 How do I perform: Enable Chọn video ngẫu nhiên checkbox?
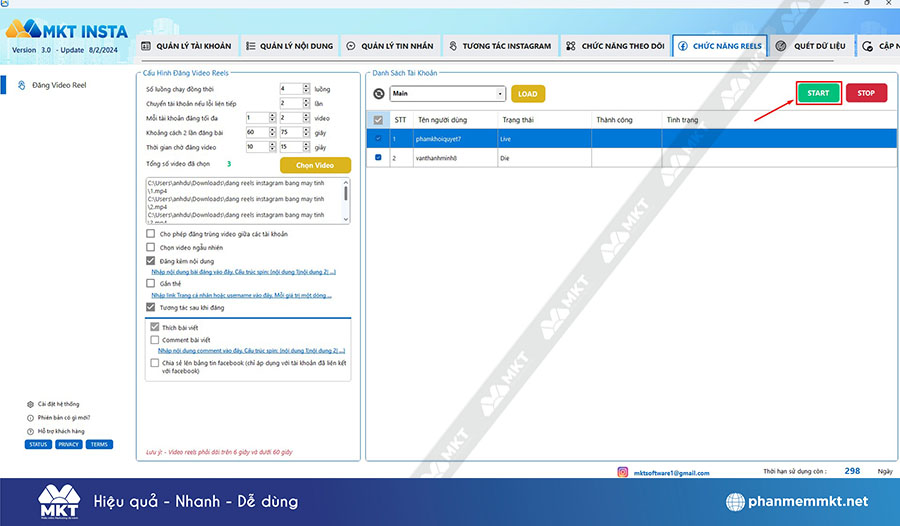tap(150, 247)
